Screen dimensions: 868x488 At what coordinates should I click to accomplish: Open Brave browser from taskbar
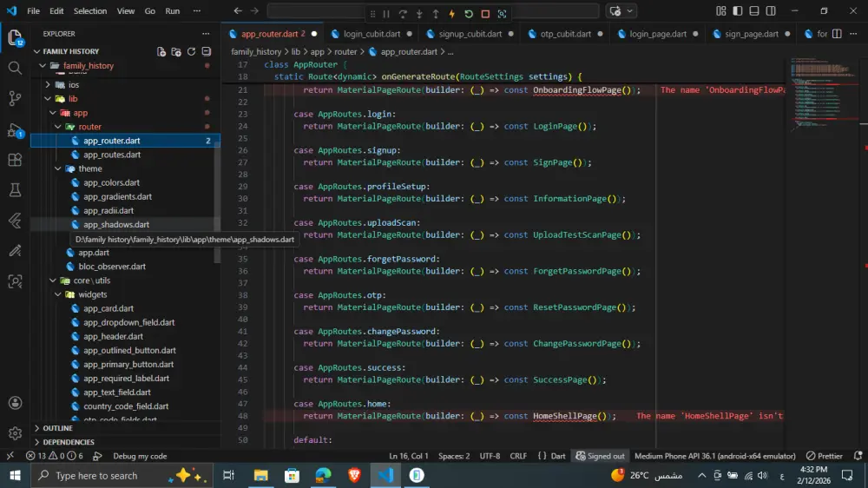[x=354, y=475]
